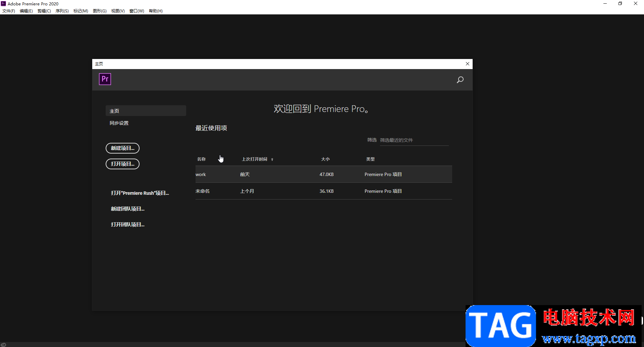
Task: Open the 文件(F) menu
Action: pyautogui.click(x=9, y=11)
